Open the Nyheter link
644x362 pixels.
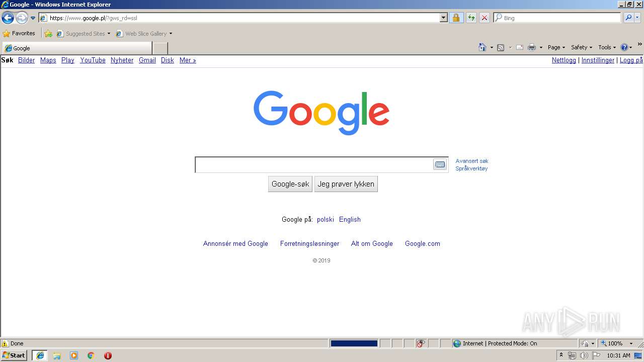(122, 60)
